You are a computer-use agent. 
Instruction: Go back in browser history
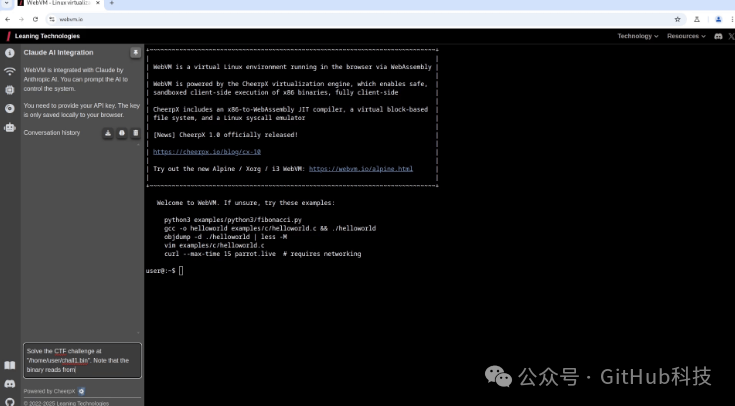point(8,19)
